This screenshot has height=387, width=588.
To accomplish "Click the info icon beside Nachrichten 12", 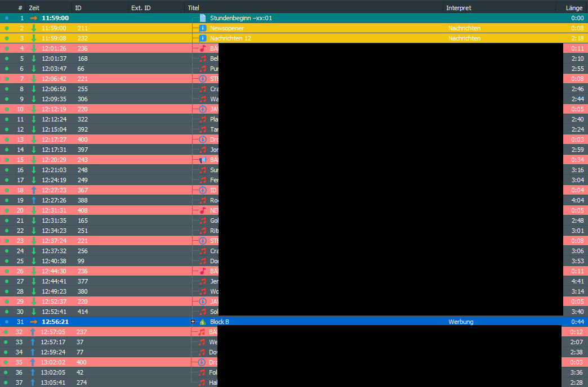I will (203, 38).
